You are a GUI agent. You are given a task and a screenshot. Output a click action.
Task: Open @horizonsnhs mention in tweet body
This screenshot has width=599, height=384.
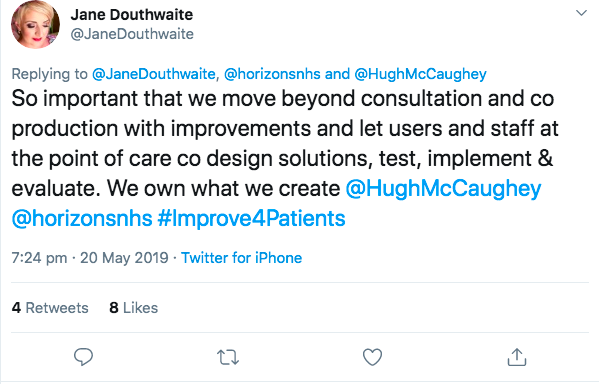pos(82,219)
